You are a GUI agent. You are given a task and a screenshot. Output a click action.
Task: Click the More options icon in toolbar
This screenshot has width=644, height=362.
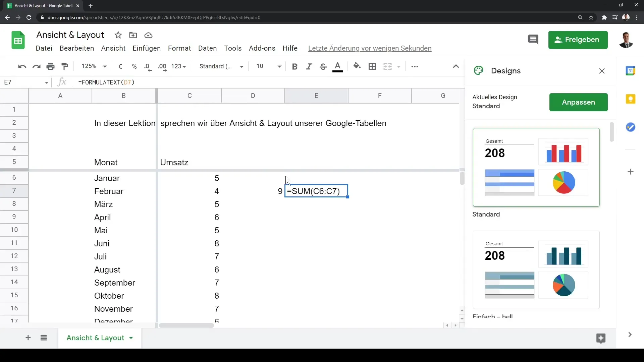click(x=415, y=66)
